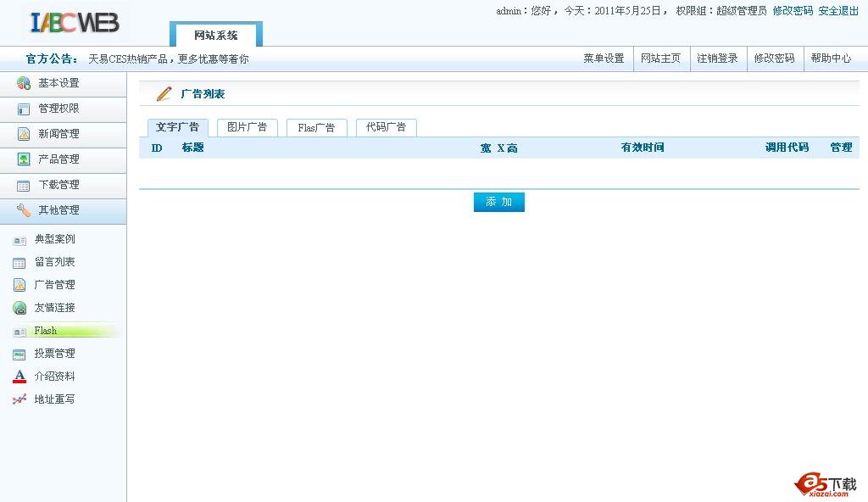Click the 基本设置 globe icon
The image size is (868, 502).
(x=23, y=83)
